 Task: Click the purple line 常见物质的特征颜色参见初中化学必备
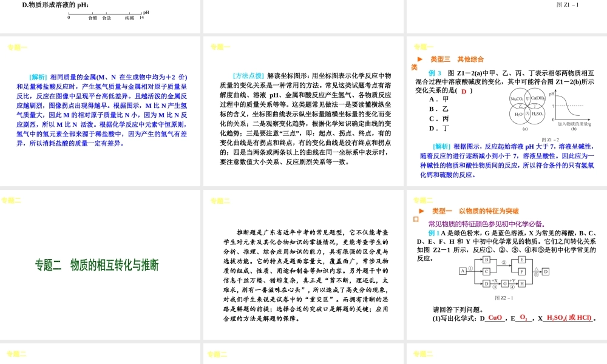click(x=487, y=224)
